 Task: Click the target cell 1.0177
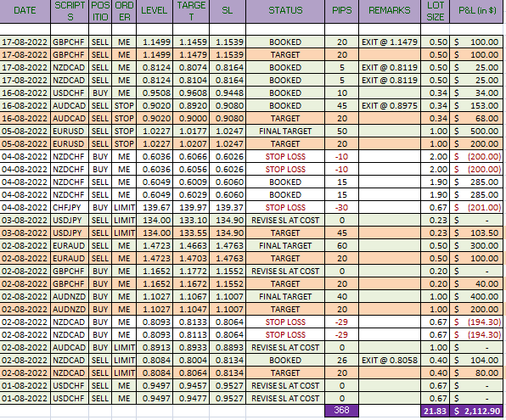click(191, 132)
